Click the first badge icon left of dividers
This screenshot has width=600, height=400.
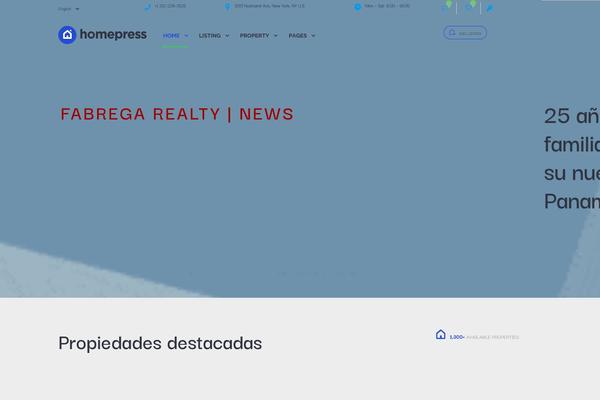click(447, 7)
